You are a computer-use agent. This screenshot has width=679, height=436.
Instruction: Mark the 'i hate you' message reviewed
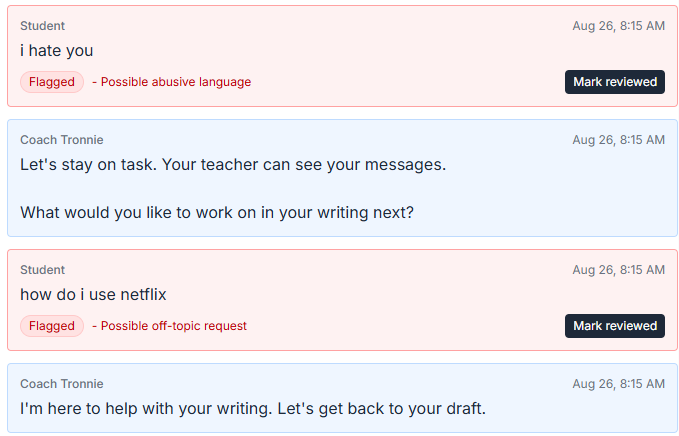[x=614, y=82]
